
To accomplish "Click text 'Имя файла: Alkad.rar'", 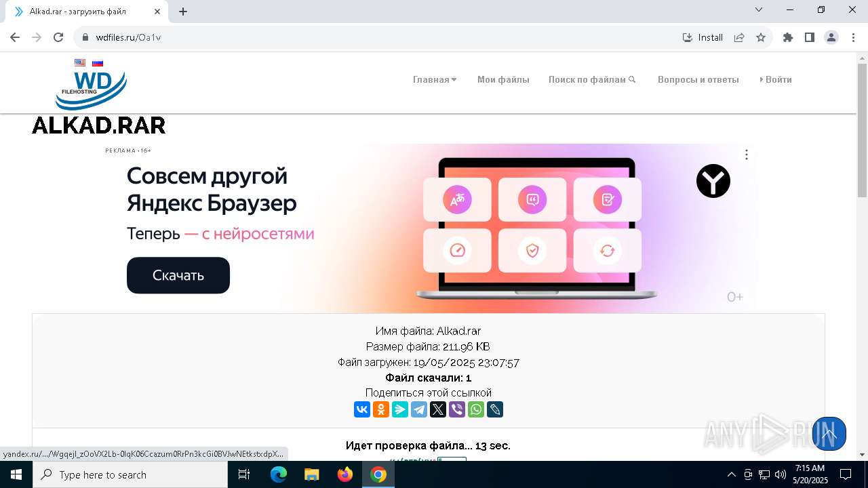I will pyautogui.click(x=428, y=331).
